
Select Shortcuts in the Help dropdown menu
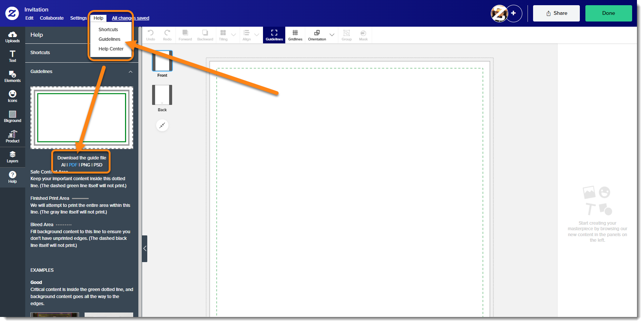point(108,30)
